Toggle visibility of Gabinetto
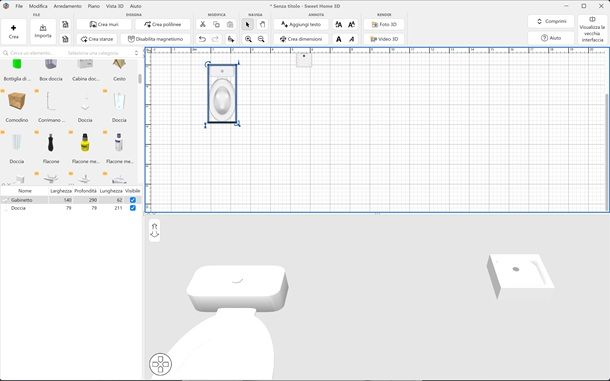The width and height of the screenshot is (610, 381). (133, 200)
